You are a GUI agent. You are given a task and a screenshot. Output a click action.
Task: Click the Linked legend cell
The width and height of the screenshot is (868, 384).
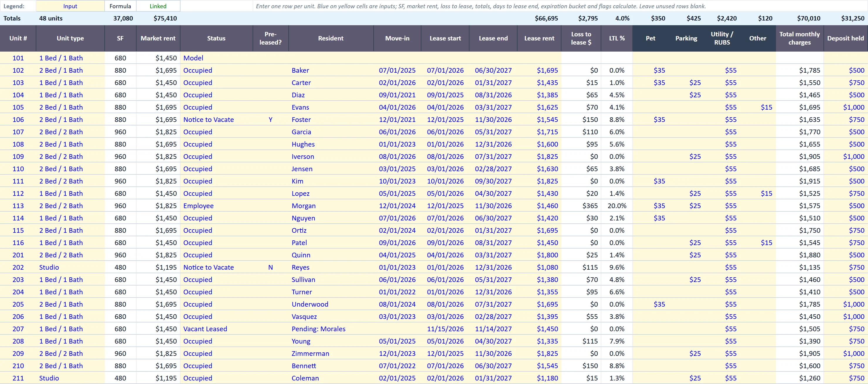click(x=158, y=6)
